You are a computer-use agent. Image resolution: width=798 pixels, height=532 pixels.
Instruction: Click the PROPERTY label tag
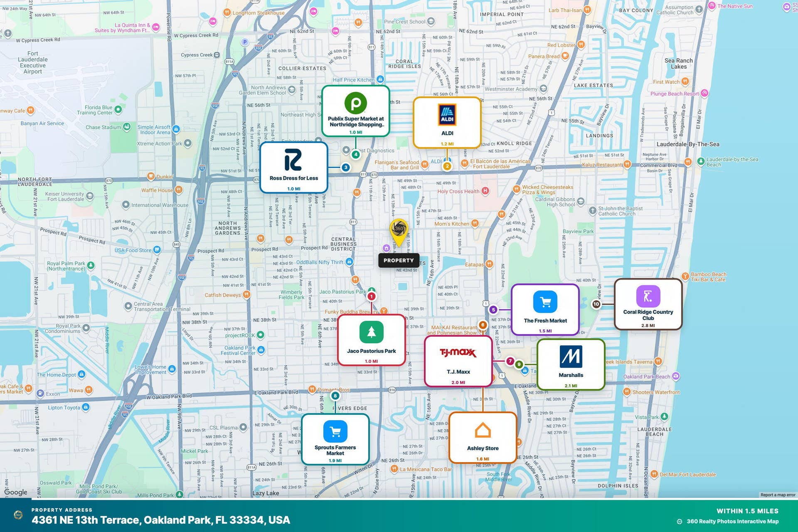coord(399,261)
